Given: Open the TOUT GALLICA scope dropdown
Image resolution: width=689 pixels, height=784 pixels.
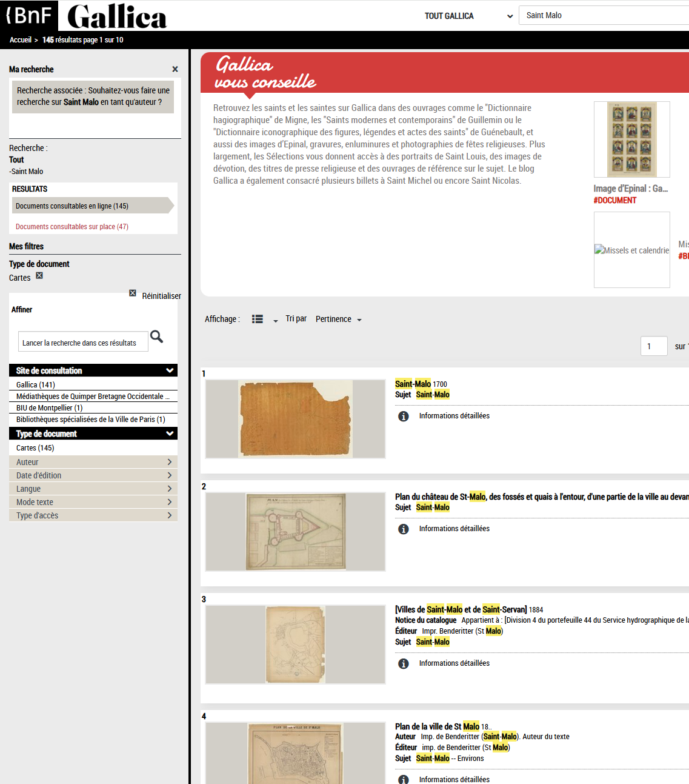Looking at the screenshot, I should 468,16.
